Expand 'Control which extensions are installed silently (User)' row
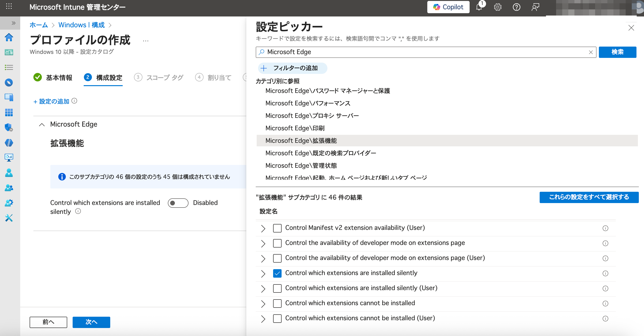The image size is (644, 336). pyautogui.click(x=263, y=288)
